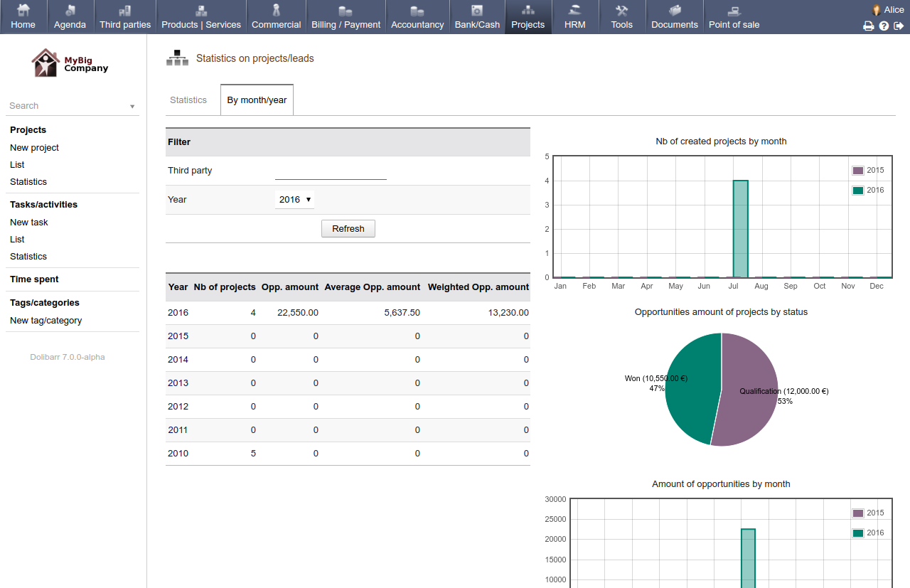910x588 pixels.
Task: Click the print page icon
Action: (x=869, y=26)
